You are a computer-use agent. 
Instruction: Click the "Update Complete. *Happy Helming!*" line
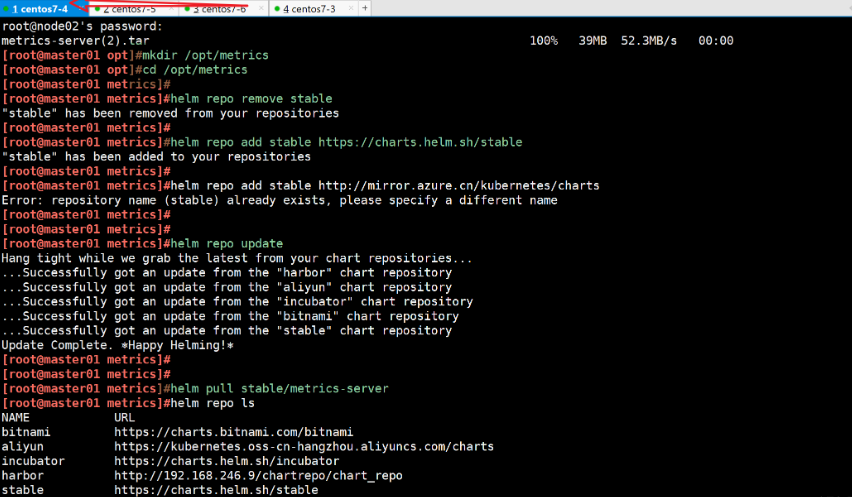click(x=117, y=345)
